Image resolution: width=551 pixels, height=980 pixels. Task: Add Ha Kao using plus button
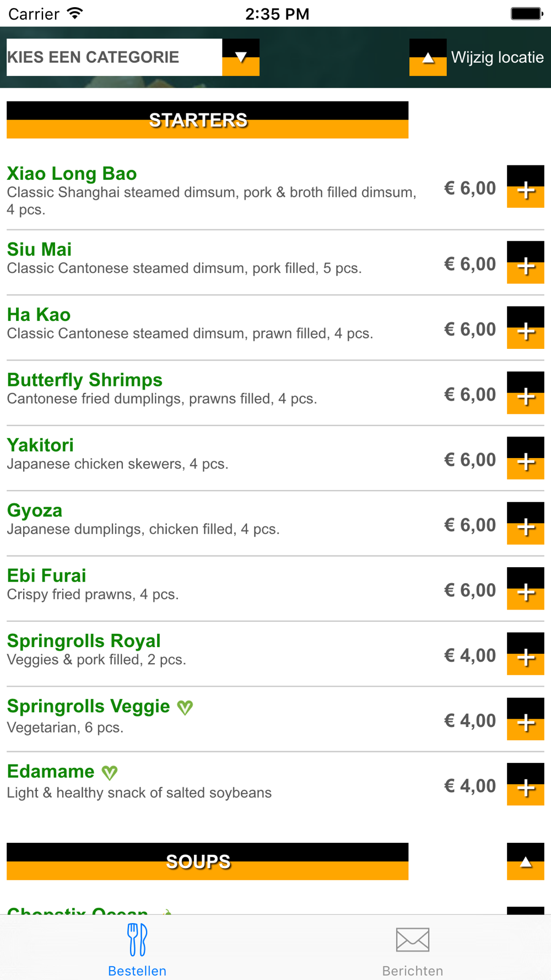[x=525, y=328]
